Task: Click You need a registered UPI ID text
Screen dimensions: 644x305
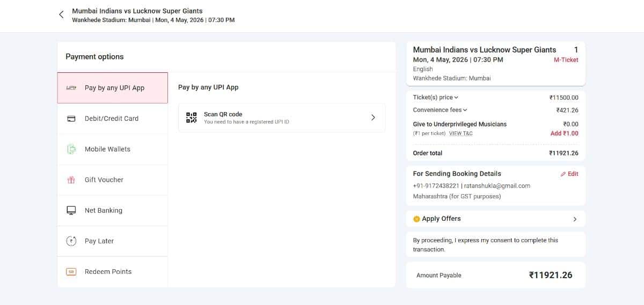Action: click(x=246, y=122)
